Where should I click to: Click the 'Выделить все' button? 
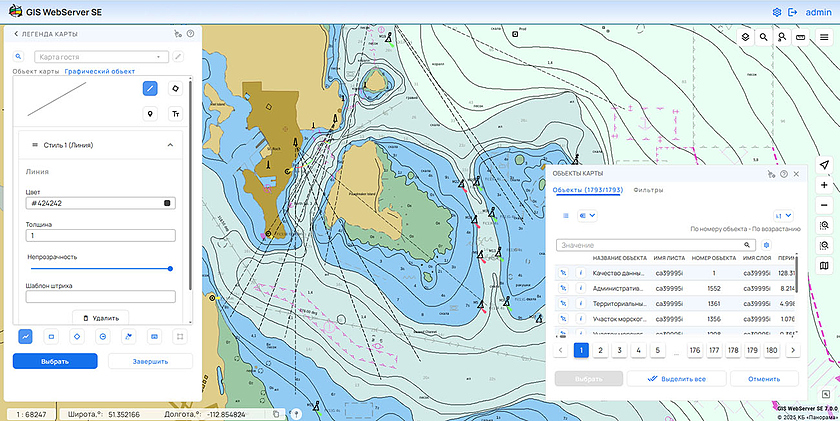(676, 379)
